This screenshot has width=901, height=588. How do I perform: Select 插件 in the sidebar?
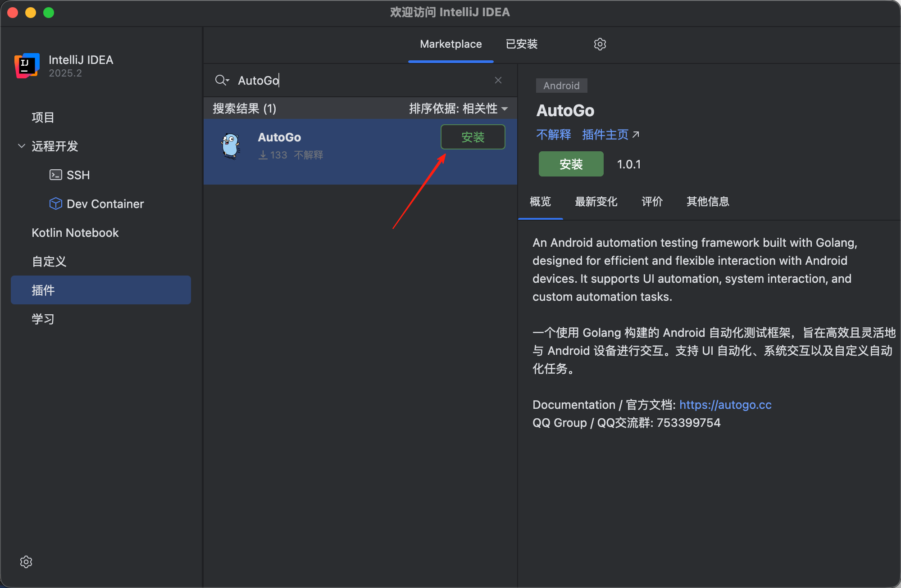(101, 290)
